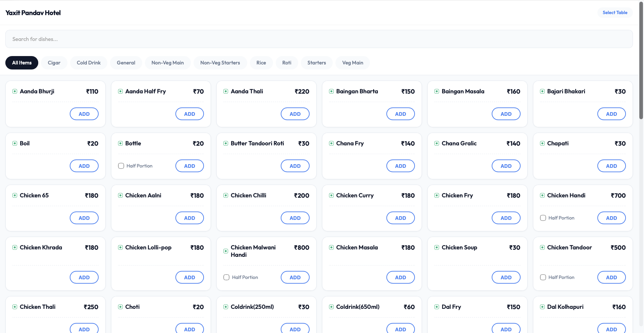The width and height of the screenshot is (644, 333).
Task: Click the Select Table button
Action: click(x=615, y=12)
